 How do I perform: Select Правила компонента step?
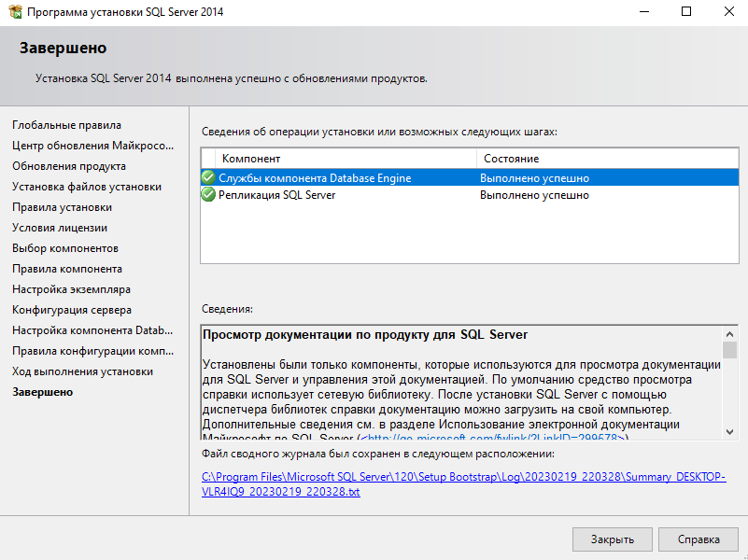[x=67, y=268]
